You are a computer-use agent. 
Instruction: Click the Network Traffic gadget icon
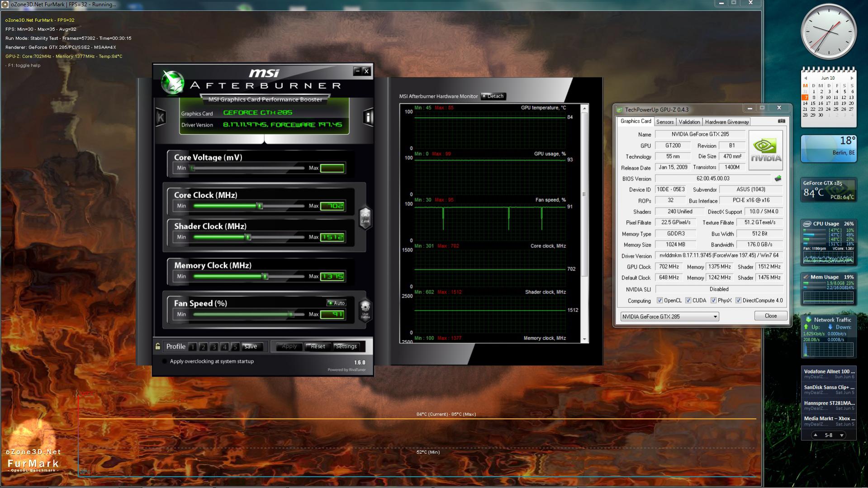pos(808,320)
